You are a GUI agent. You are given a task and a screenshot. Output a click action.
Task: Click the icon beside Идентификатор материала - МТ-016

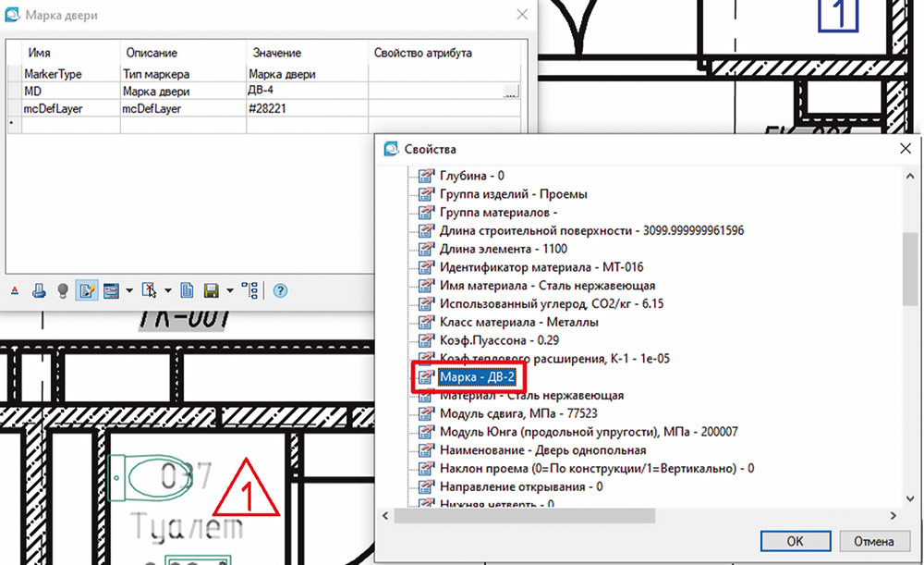[426, 267]
